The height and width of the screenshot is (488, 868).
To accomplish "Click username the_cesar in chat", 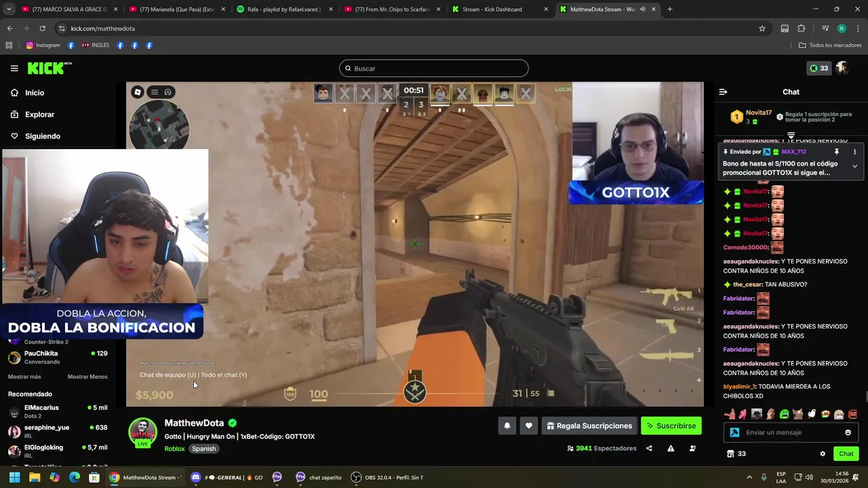I will tap(747, 285).
